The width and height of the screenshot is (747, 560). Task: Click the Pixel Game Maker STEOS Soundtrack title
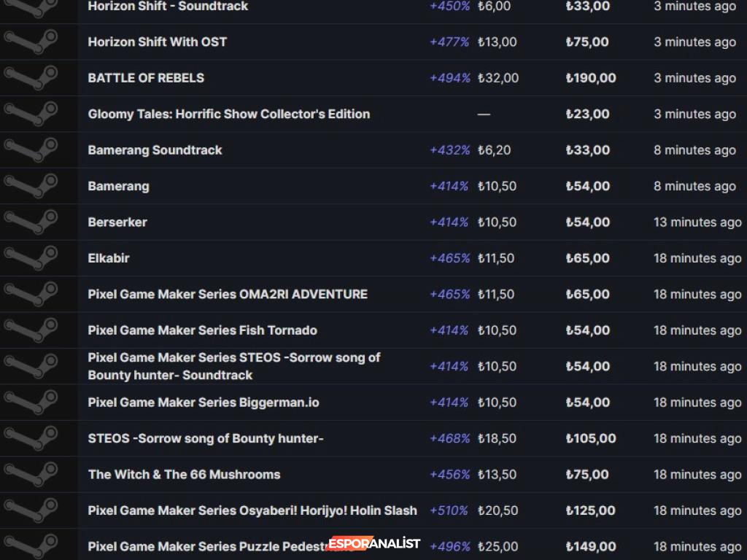click(233, 366)
